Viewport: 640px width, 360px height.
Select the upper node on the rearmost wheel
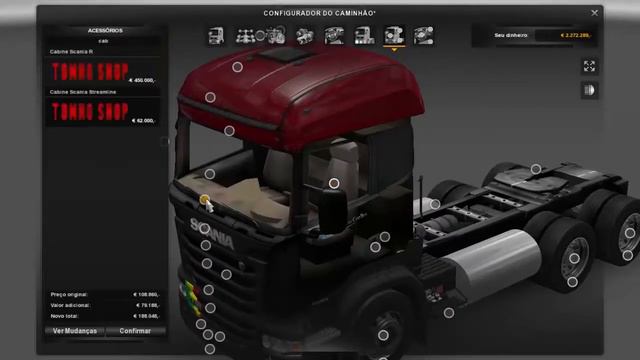click(x=630, y=233)
